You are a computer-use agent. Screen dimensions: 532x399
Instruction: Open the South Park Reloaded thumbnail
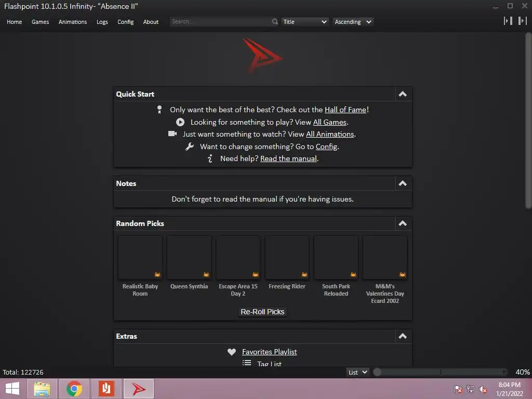(336, 258)
